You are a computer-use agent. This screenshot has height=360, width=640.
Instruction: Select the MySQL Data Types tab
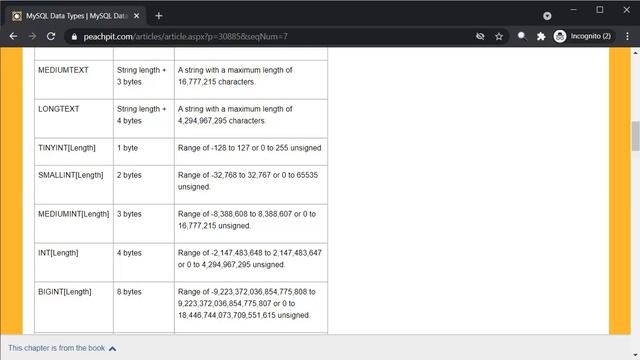click(76, 16)
